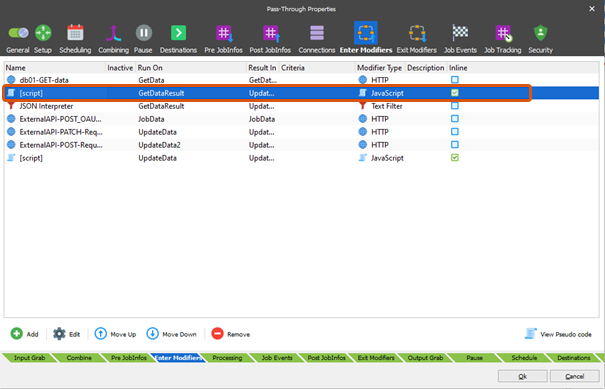605x389 pixels.
Task: Add a new modifier
Action: point(24,334)
